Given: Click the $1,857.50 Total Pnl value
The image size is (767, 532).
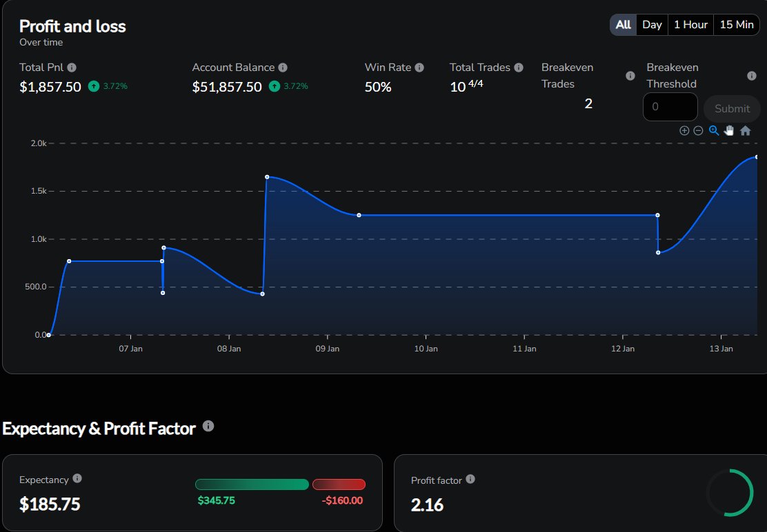Looking at the screenshot, I should [50, 87].
